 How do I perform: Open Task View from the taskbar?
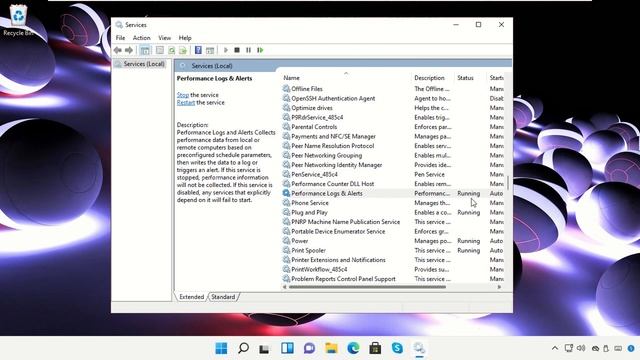tap(264, 348)
